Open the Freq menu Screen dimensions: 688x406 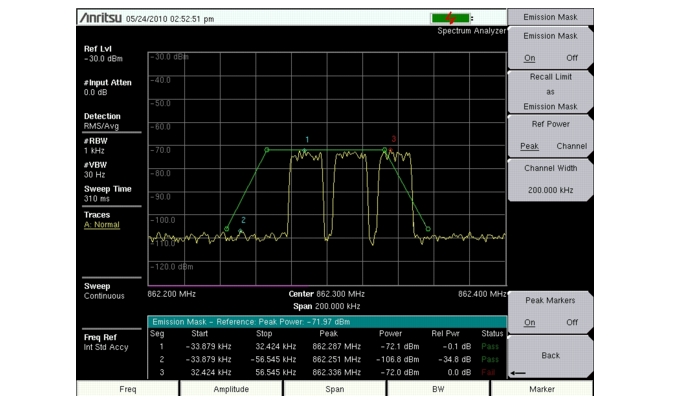[x=128, y=389]
